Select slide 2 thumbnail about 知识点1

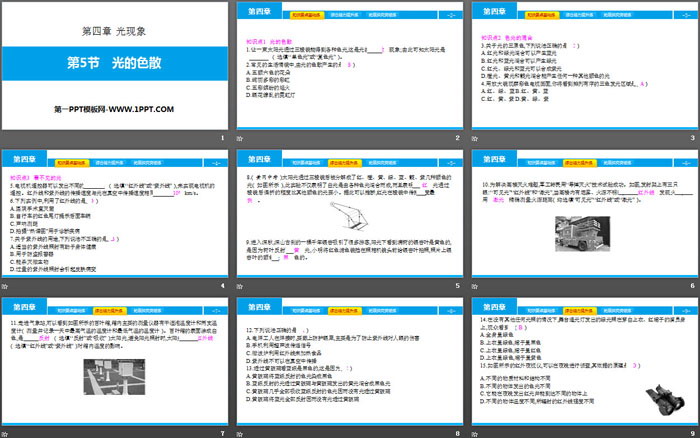[x=350, y=66]
